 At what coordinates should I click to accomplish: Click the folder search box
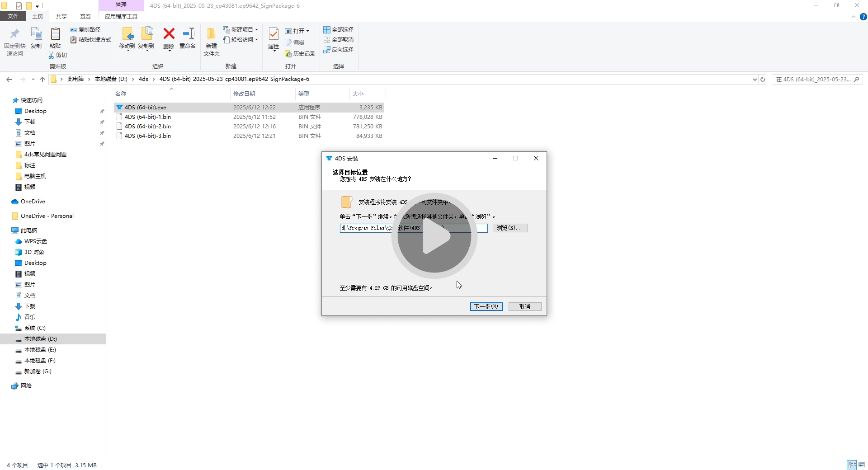817,79
